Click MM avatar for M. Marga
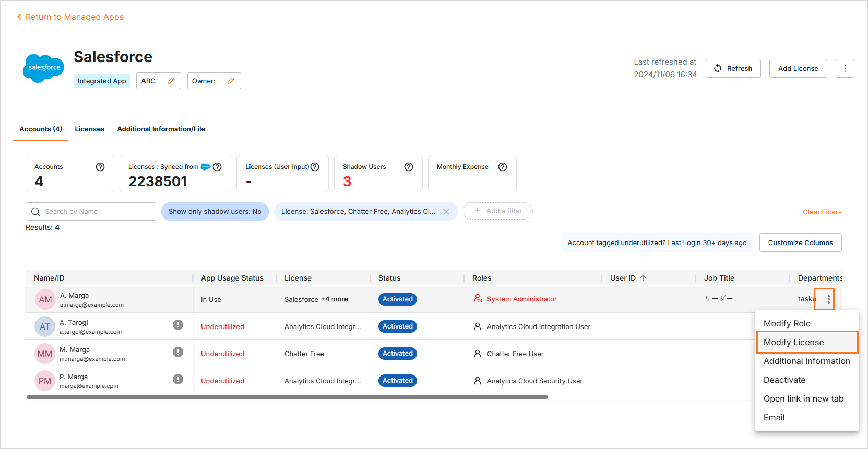 pyautogui.click(x=45, y=354)
